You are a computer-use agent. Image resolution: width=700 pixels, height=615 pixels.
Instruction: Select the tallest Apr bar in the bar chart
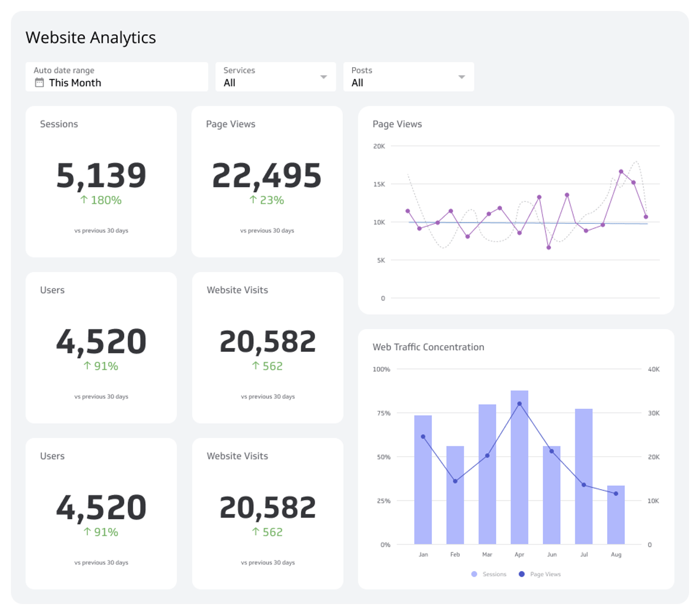coord(520,467)
